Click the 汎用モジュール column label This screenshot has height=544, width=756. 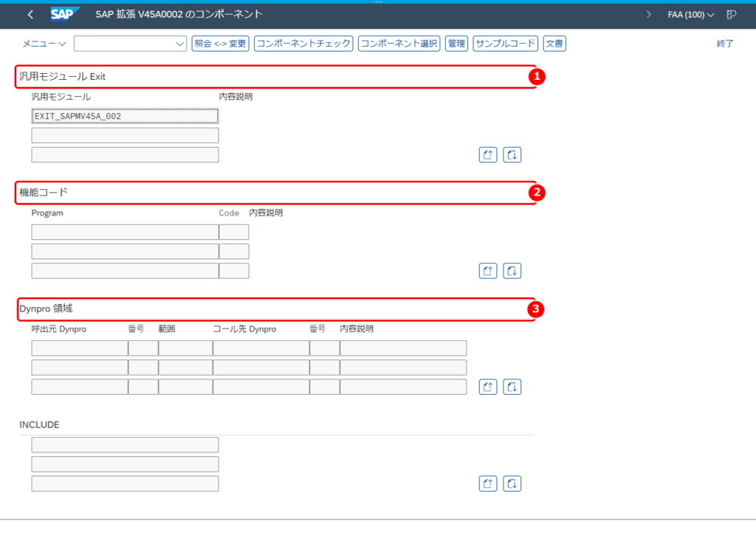(x=61, y=97)
